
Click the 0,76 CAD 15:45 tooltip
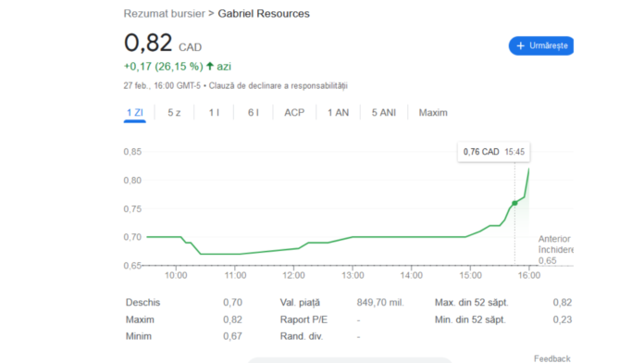click(494, 152)
